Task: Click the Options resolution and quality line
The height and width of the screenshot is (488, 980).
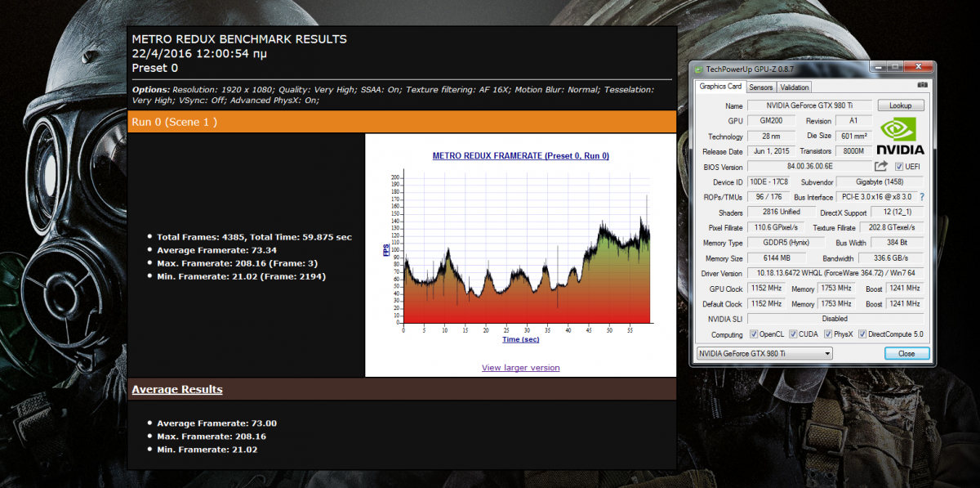Action: (x=392, y=95)
